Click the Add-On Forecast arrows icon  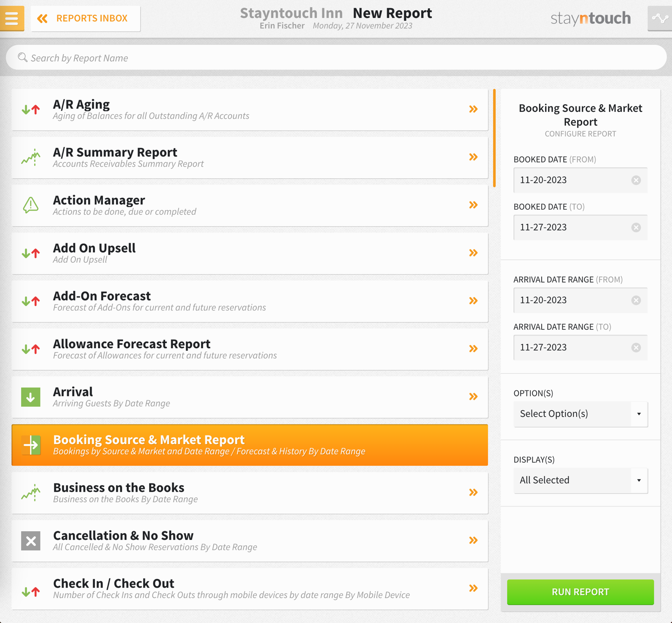31,301
